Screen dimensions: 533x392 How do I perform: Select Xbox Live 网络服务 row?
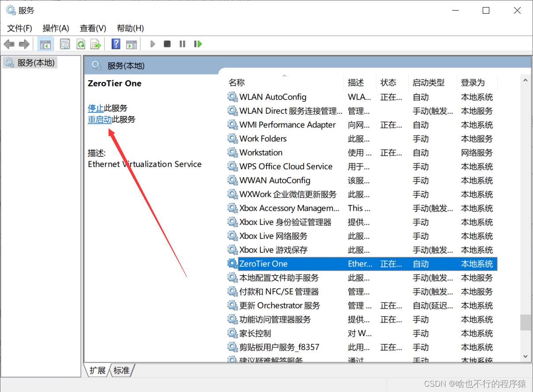(362, 236)
